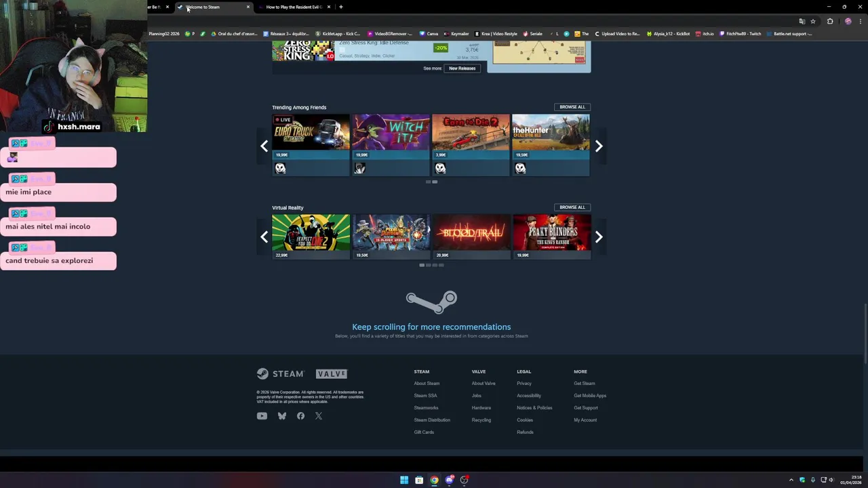
Task: Open the My Account footer link
Action: pos(585,420)
